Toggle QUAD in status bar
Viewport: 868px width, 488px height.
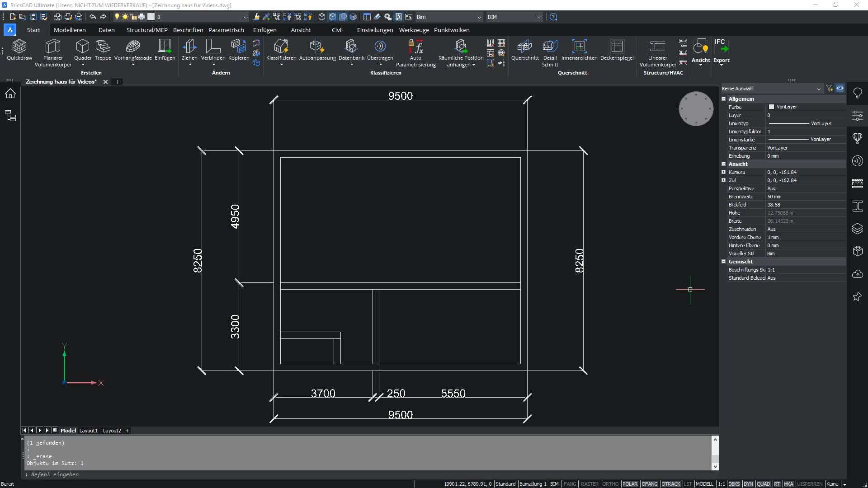[764, 484]
